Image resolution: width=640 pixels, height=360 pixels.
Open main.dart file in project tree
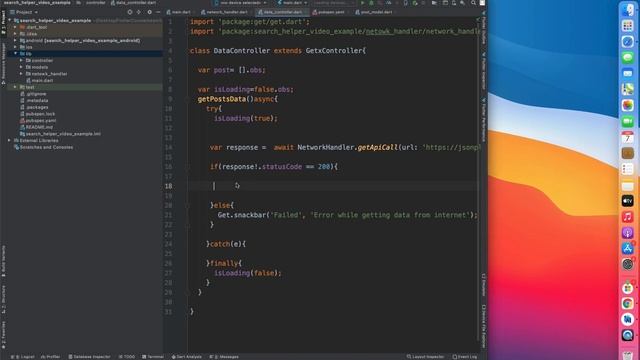[40, 80]
